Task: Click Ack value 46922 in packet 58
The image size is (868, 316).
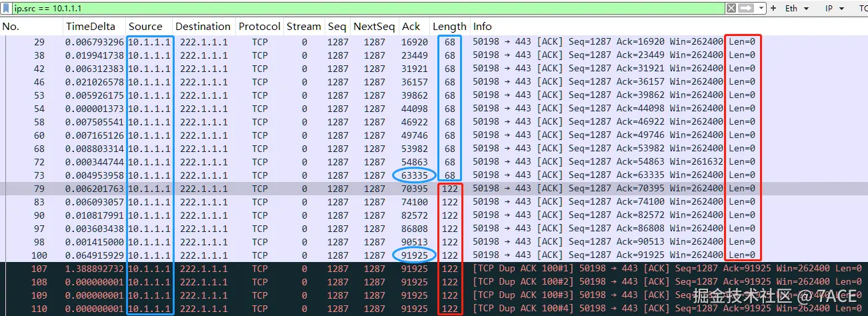Action: 414,121
